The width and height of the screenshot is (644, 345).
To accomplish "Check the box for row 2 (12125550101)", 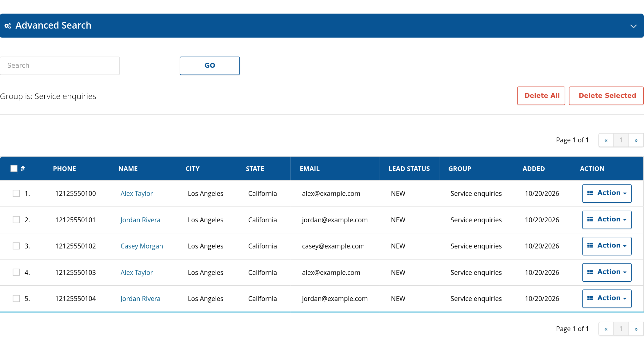I will pyautogui.click(x=16, y=220).
